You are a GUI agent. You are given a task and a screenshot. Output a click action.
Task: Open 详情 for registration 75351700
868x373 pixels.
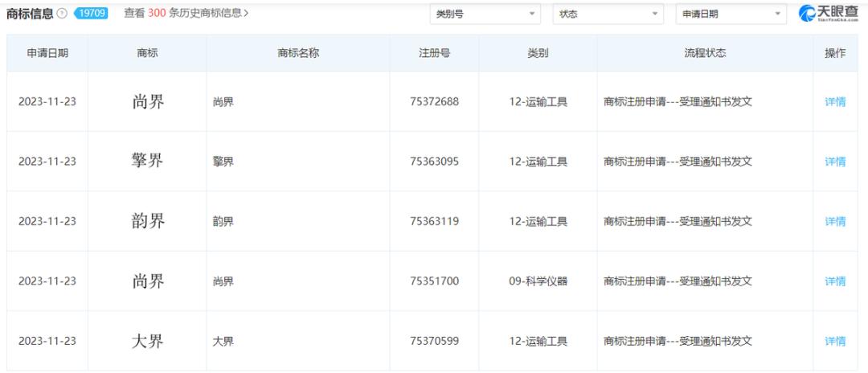tap(835, 281)
